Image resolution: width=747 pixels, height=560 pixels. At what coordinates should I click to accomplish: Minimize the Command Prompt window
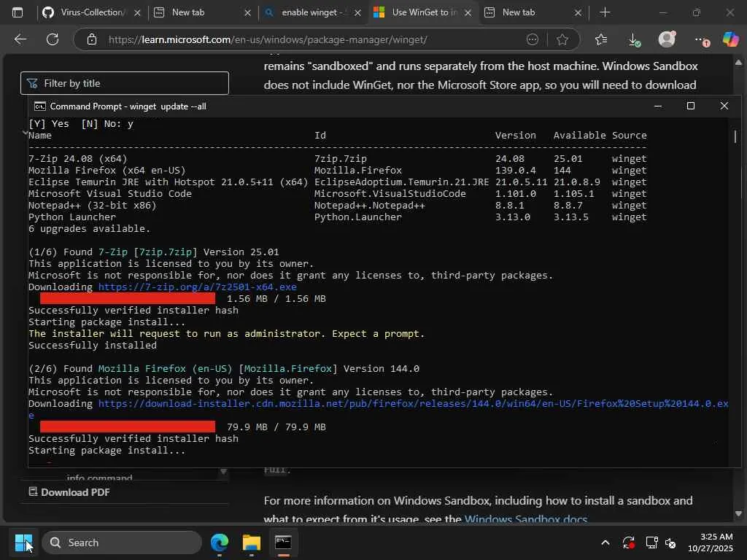pos(658,106)
